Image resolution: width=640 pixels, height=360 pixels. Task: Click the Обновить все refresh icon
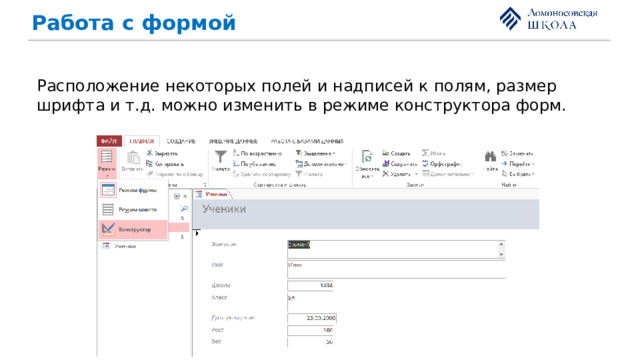(367, 157)
